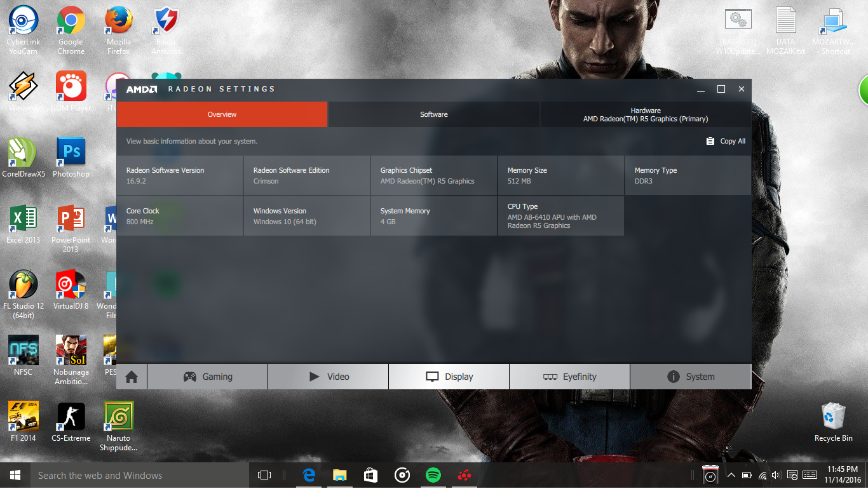Open the Eyefinity section
The width and height of the screenshot is (868, 489).
[x=570, y=377]
